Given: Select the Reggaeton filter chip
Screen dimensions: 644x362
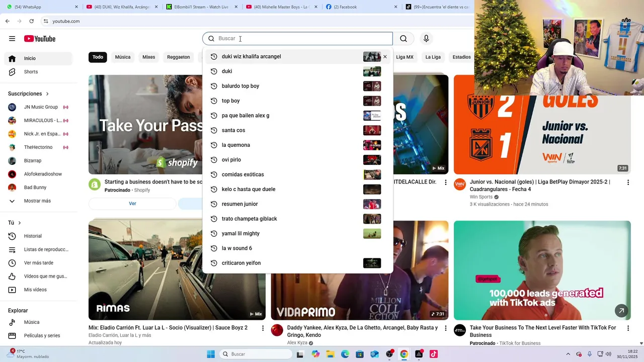Looking at the screenshot, I should (x=179, y=57).
